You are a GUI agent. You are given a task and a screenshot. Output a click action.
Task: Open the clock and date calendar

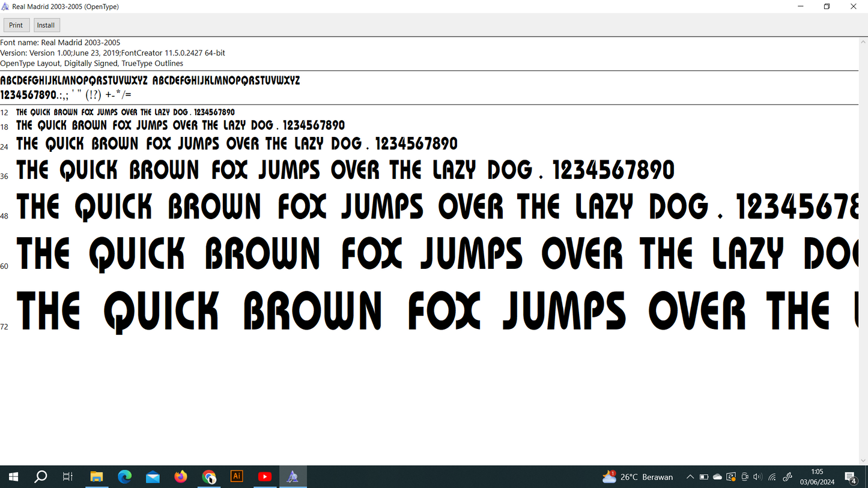click(817, 477)
